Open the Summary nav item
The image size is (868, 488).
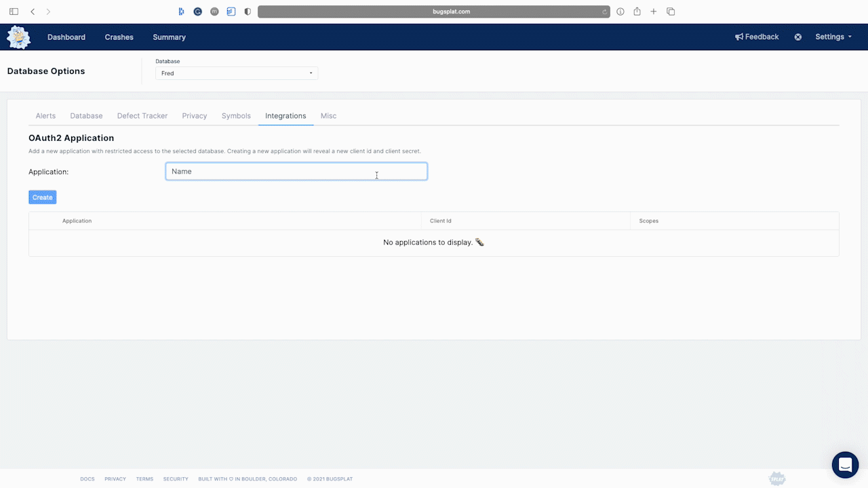tap(169, 37)
